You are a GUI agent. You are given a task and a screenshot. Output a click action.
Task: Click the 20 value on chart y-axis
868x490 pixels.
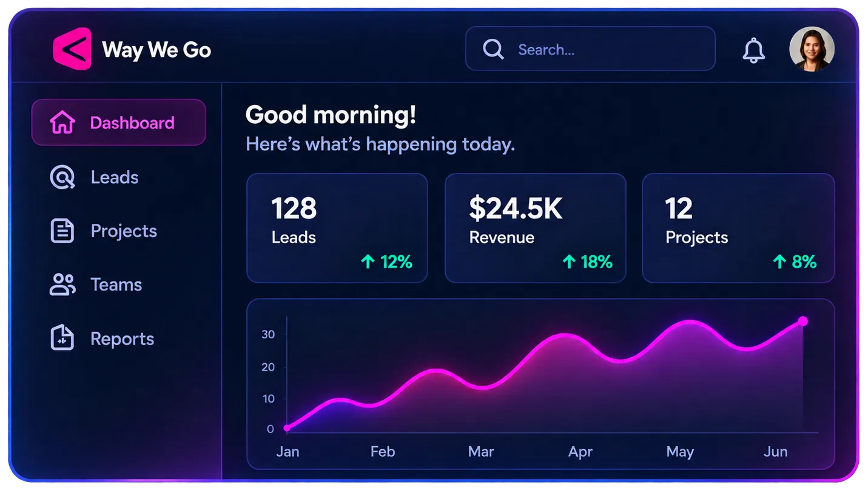point(268,367)
